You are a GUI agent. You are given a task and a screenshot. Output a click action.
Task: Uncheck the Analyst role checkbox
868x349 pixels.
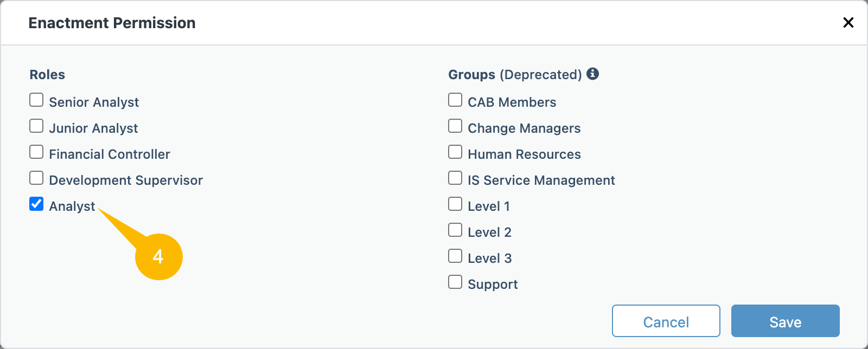coord(36,204)
